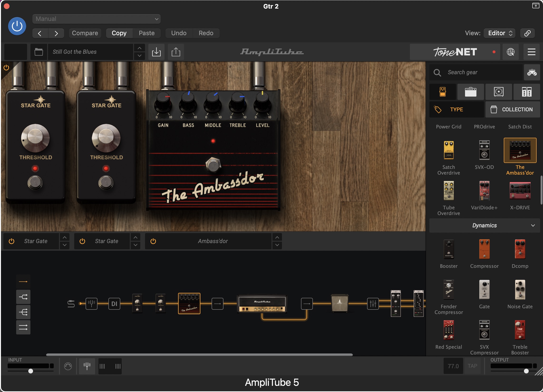Screen dimensions: 543x392
Task: Toggle the blue plugin power button
Action: (17, 26)
